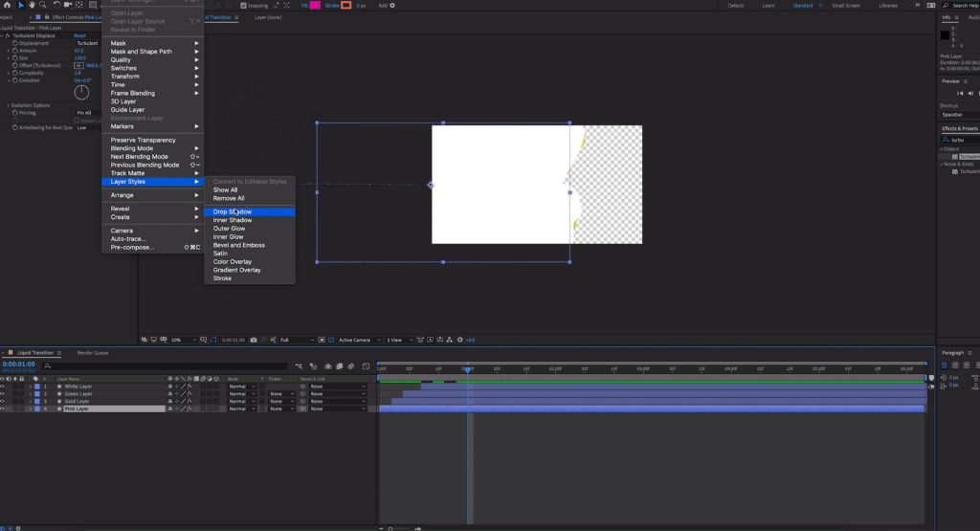Screen dimensions: 980x531
Task: Click the pink Fill color swatch
Action: (315, 5)
